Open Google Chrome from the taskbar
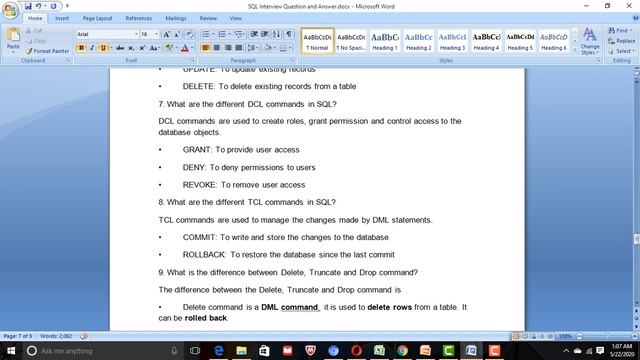 click(x=402, y=351)
